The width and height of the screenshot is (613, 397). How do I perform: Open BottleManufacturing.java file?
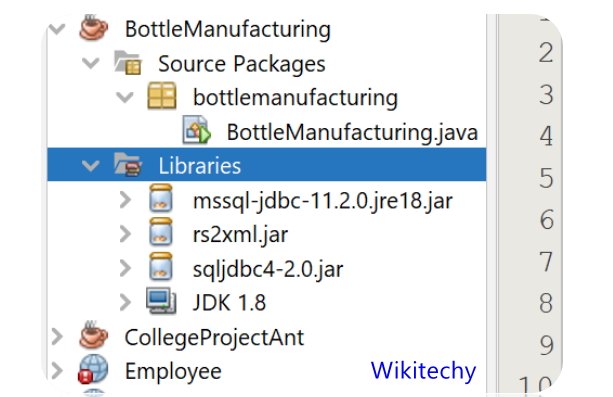(x=352, y=132)
